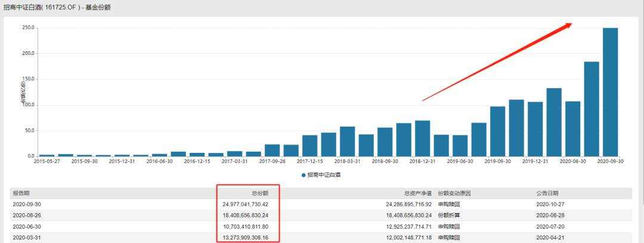Select the 2017-12-15 bar in chart
This screenshot has width=644, height=243.
tap(309, 146)
